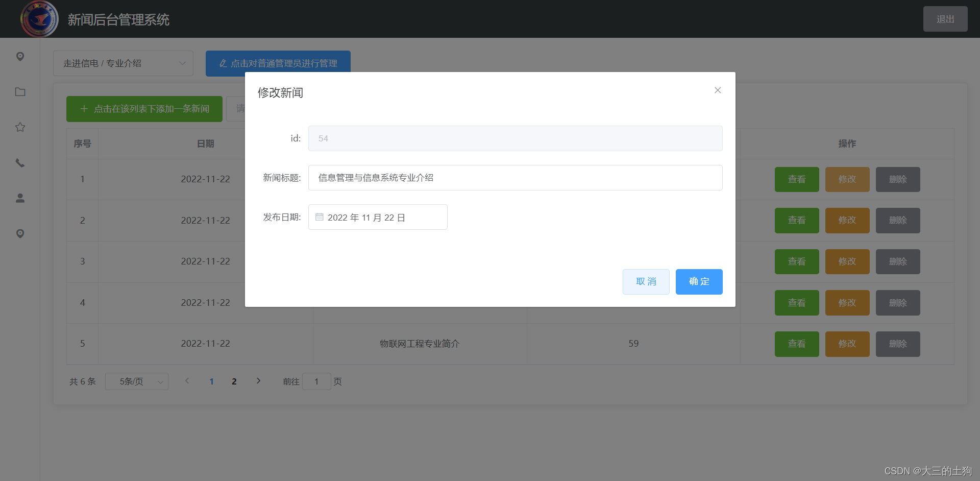
Task: Open the folder icon in sidebar
Action: point(20,92)
